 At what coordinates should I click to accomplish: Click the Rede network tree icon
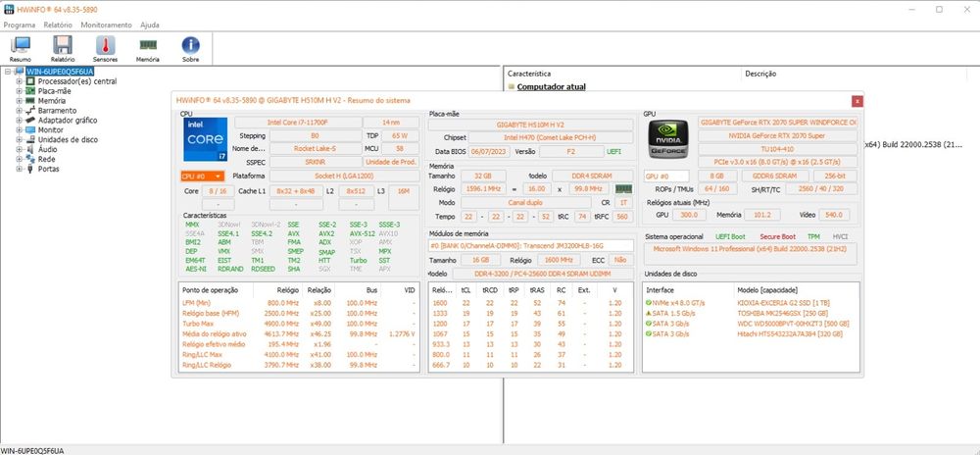pyautogui.click(x=30, y=159)
